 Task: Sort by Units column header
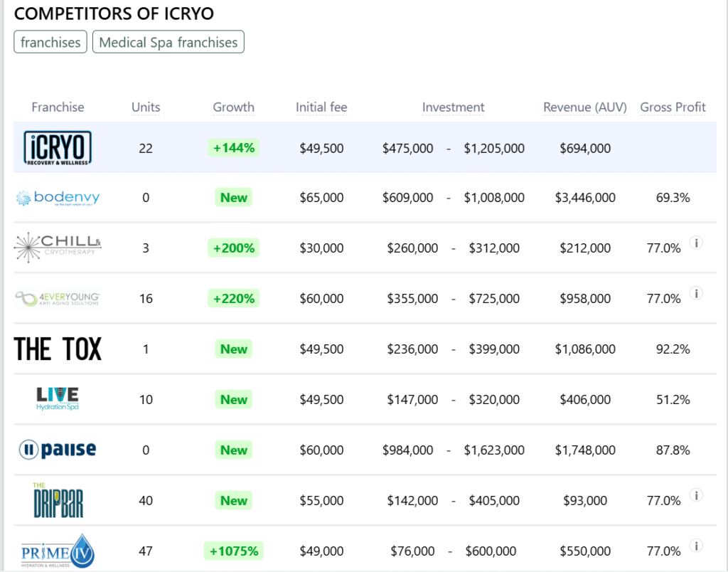tap(146, 107)
